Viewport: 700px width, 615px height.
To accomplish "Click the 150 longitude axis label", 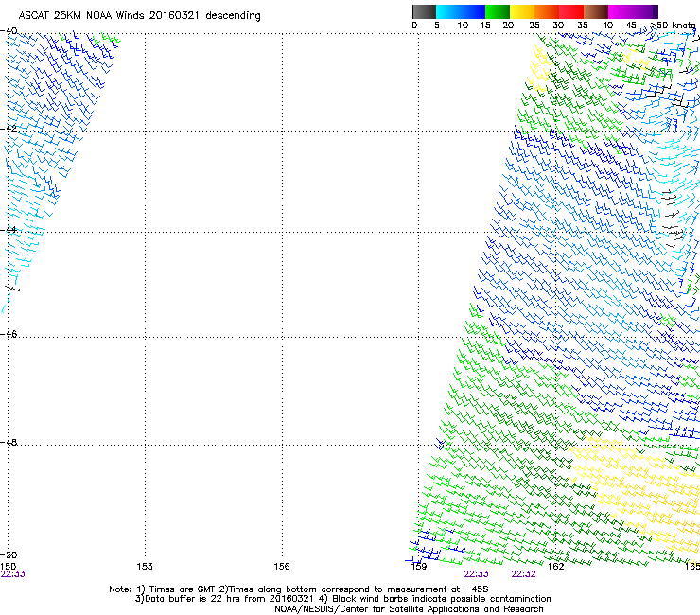I will coord(8,566).
